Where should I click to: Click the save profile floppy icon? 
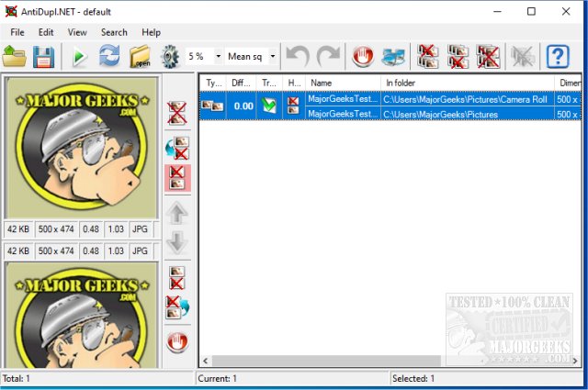point(43,57)
